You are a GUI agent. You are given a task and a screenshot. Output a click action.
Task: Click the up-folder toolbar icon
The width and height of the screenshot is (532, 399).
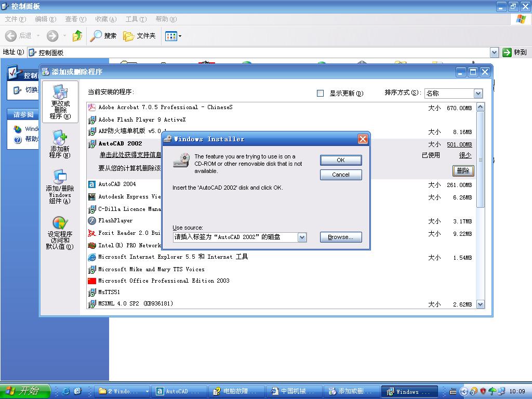click(x=77, y=36)
